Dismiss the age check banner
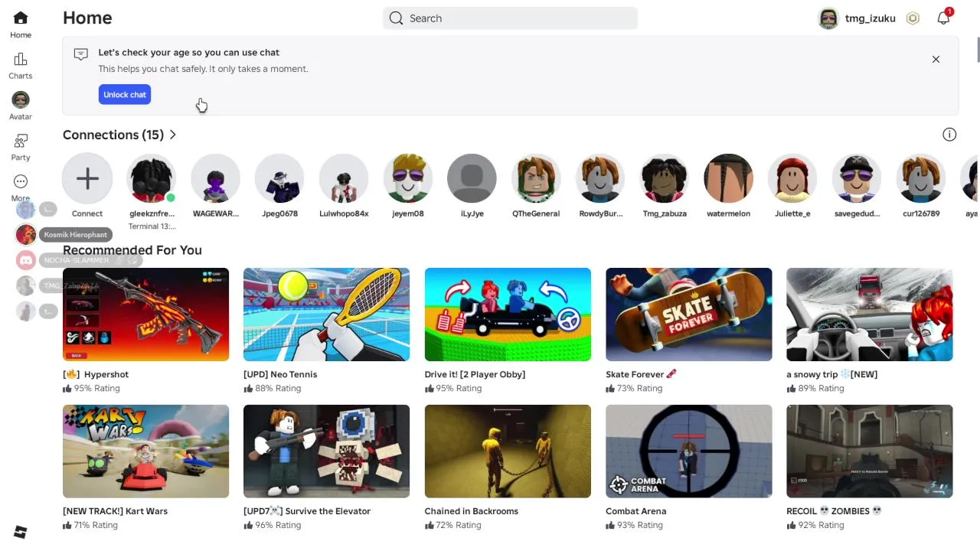This screenshot has width=980, height=551. tap(936, 59)
